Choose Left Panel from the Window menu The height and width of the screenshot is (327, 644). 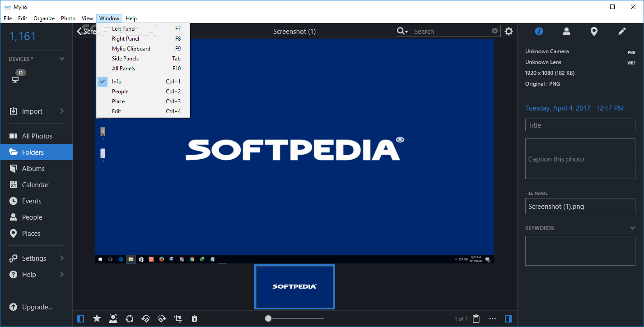click(143, 29)
